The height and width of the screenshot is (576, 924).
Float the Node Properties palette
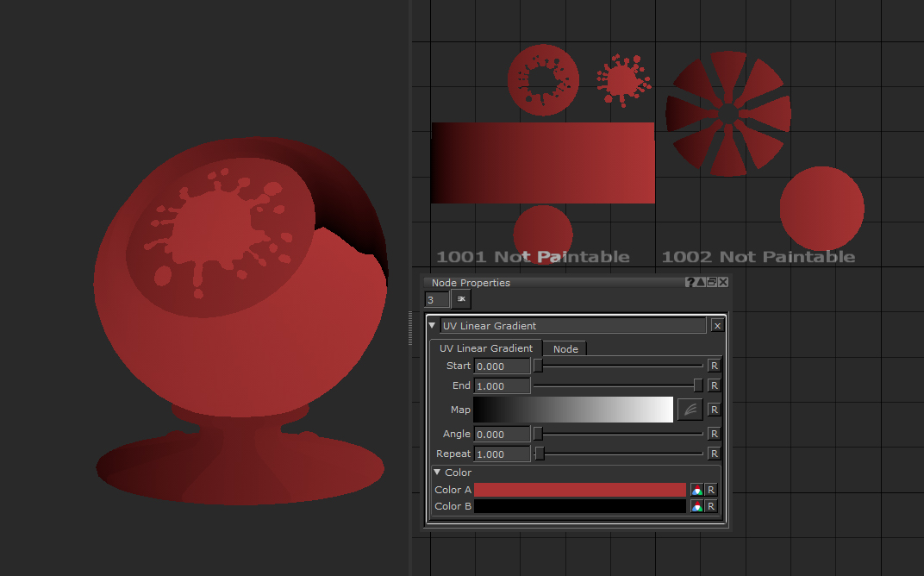tap(712, 283)
